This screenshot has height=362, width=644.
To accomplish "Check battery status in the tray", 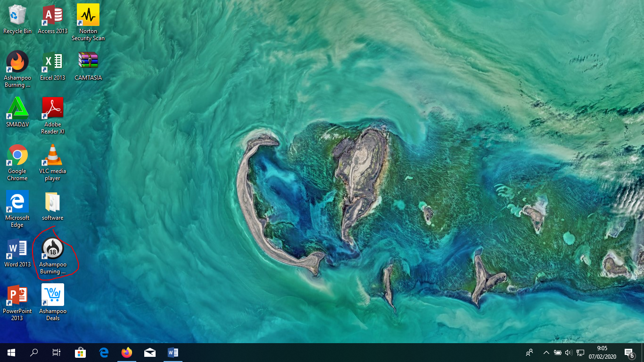I will pos(558,353).
